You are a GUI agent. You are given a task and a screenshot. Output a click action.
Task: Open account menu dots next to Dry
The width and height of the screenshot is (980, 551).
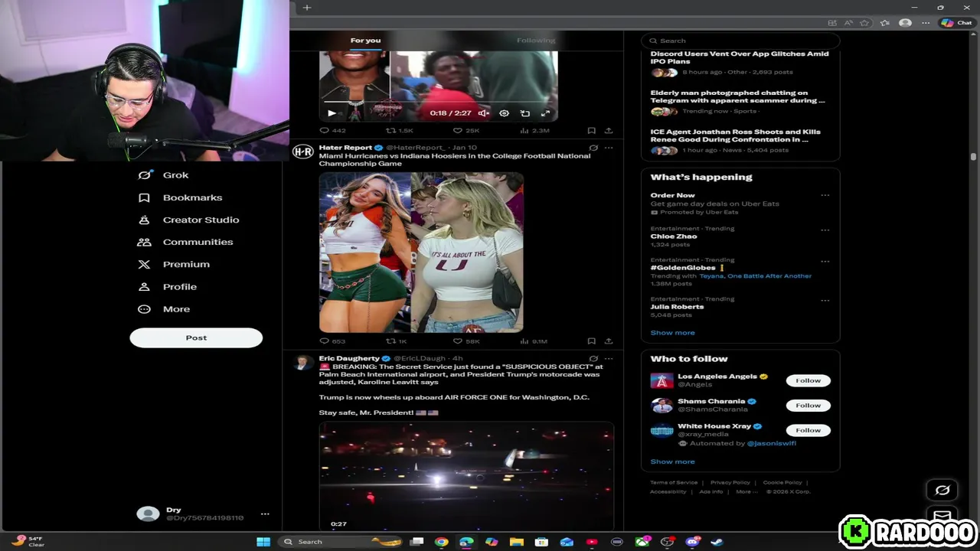[265, 514]
